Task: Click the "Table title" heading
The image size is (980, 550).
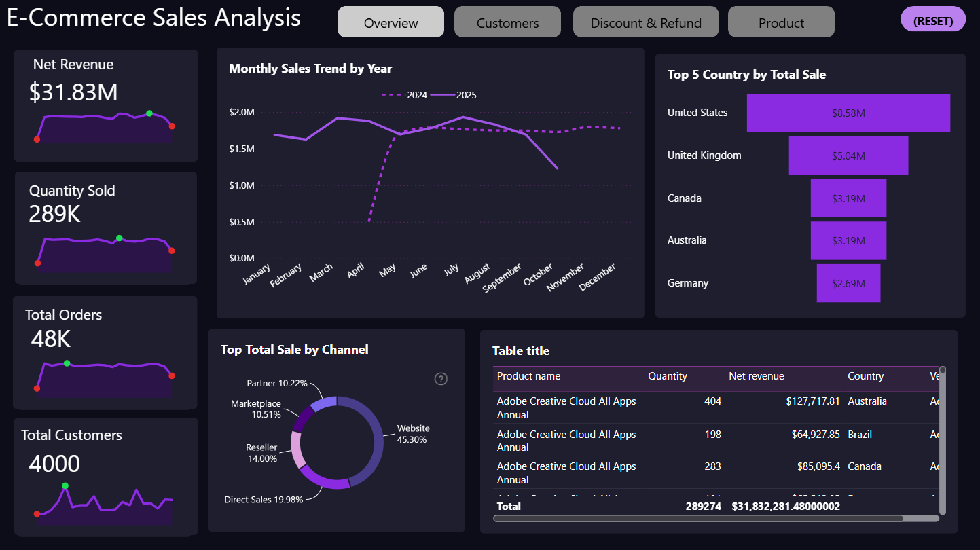Action: (521, 351)
